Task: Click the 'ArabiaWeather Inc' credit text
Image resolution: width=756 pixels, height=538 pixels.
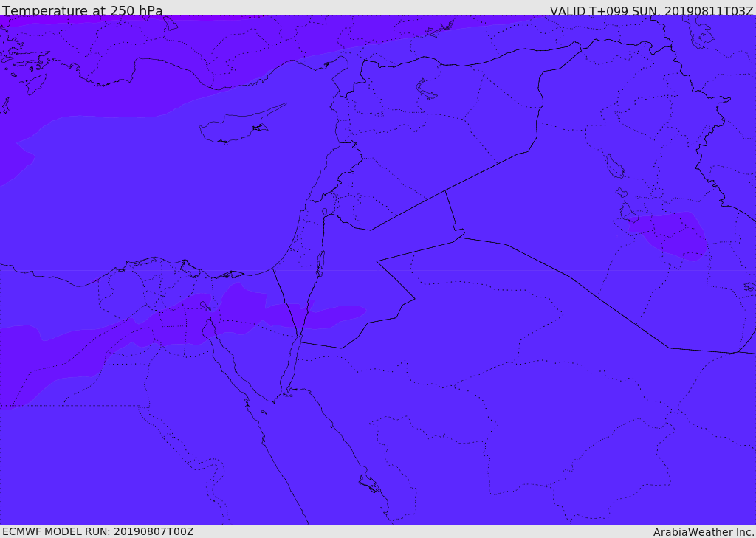Action: click(x=703, y=532)
